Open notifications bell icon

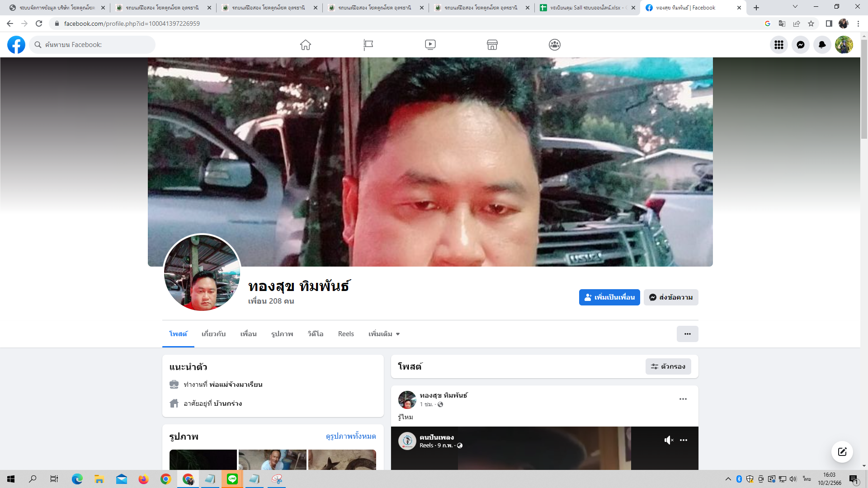click(822, 45)
